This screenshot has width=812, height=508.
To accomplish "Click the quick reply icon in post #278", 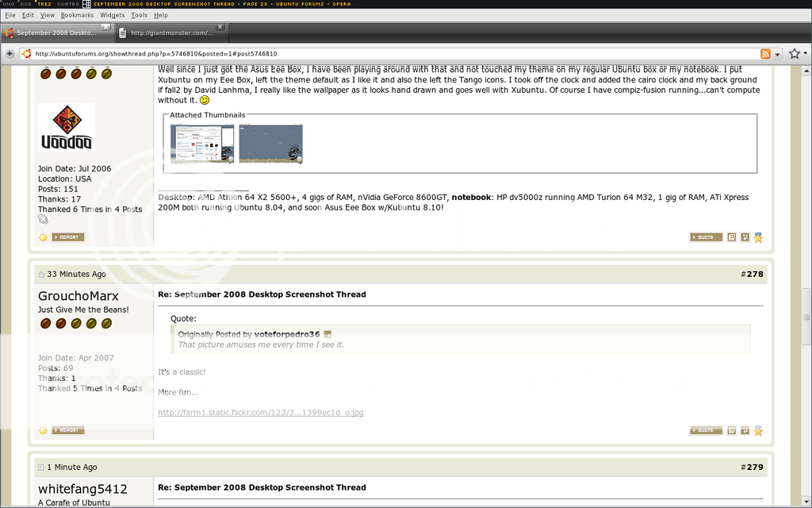I will point(745,430).
